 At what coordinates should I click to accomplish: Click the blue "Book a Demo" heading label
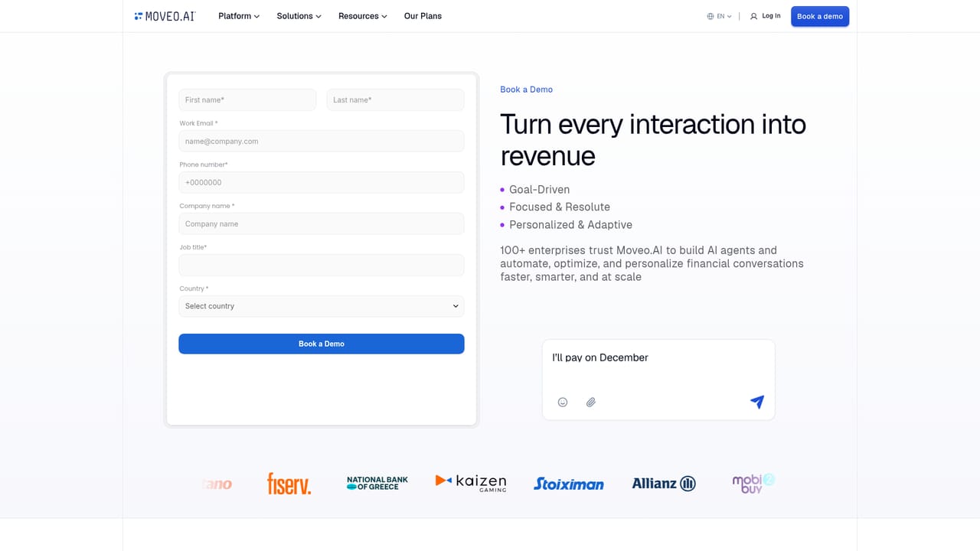point(527,90)
